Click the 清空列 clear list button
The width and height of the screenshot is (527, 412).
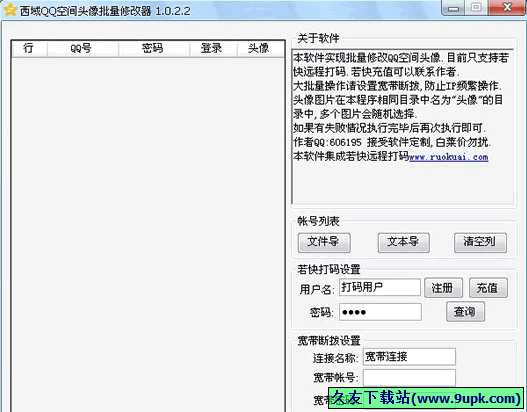tap(480, 242)
